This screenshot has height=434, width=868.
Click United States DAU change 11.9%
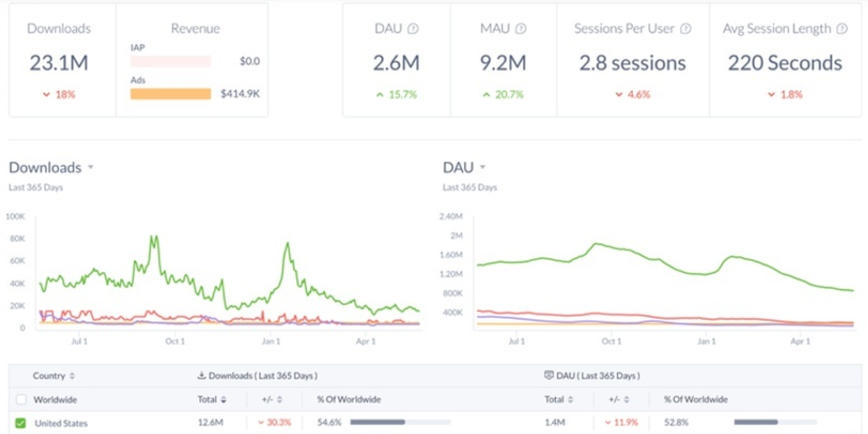click(622, 422)
